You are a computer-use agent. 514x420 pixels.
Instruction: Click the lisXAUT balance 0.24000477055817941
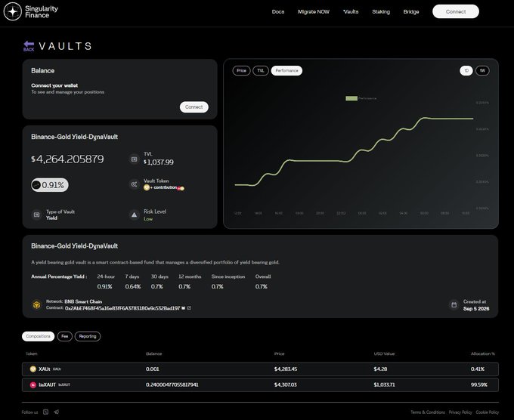point(172,384)
